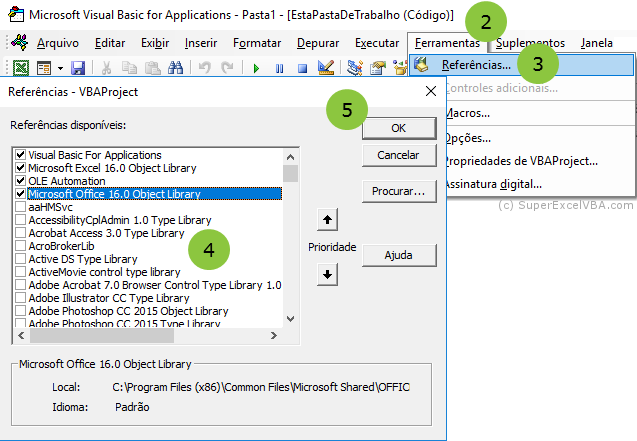The width and height of the screenshot is (637, 441).
Task: Move priority up with the up arrow
Action: [x=327, y=220]
